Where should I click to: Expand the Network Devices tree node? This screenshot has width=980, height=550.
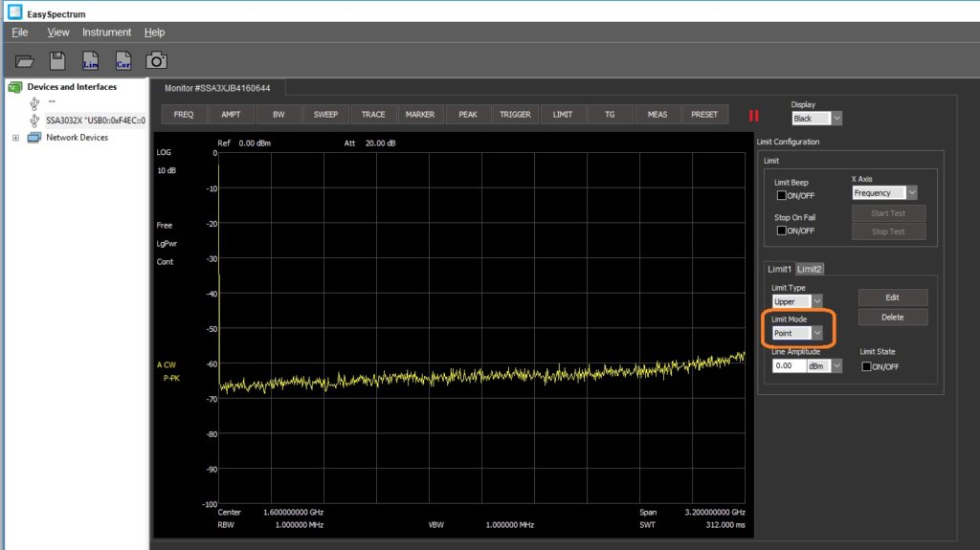tap(15, 138)
